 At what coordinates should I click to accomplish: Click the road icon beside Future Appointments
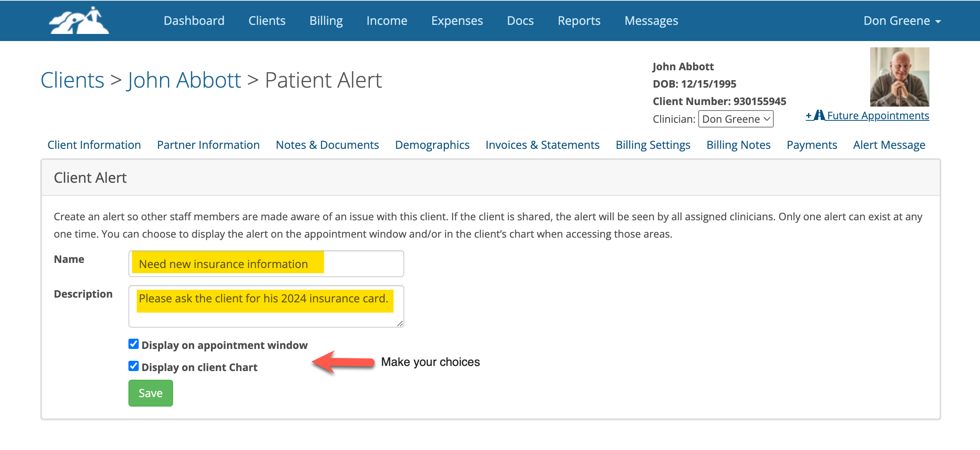(x=820, y=115)
